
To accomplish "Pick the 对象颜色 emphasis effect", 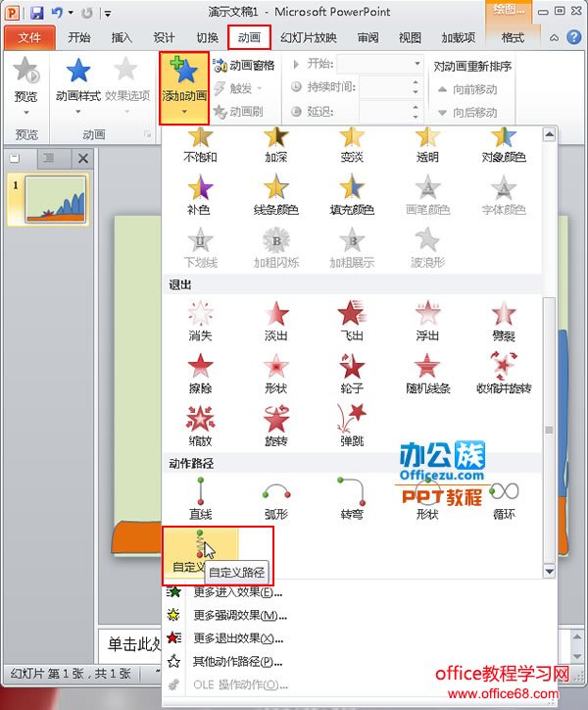I will point(504,145).
